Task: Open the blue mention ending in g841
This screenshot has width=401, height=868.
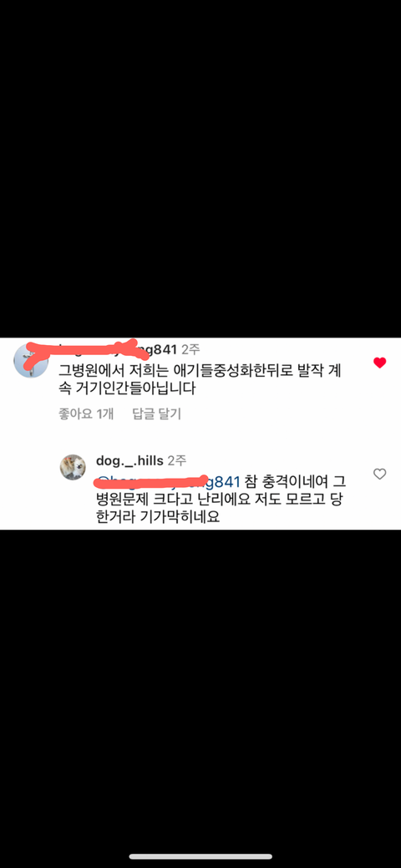Action: [x=168, y=481]
